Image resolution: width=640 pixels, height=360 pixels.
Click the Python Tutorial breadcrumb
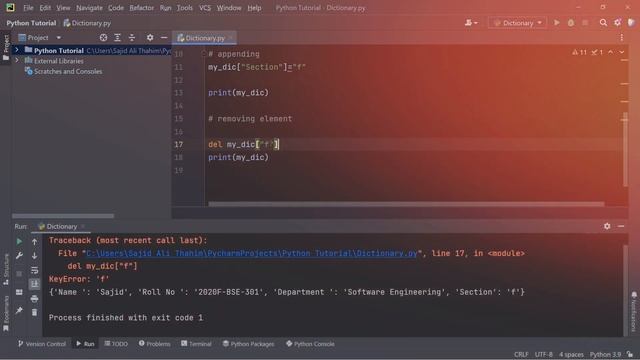point(31,23)
